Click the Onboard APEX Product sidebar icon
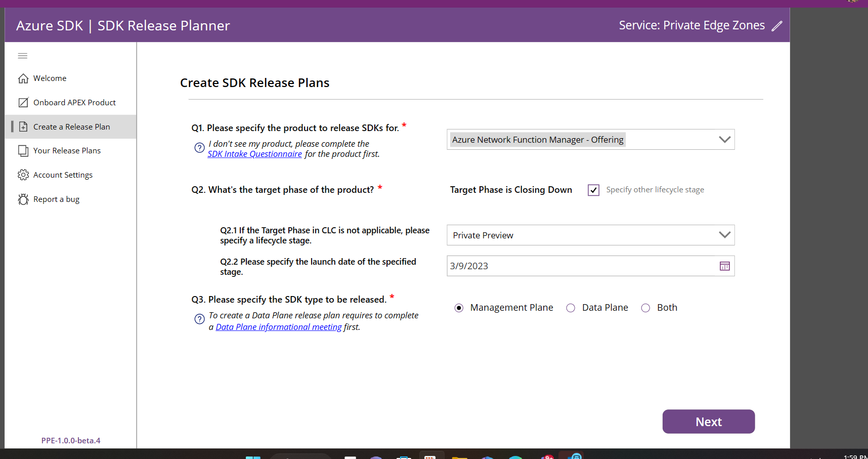The height and width of the screenshot is (459, 868). pyautogui.click(x=23, y=102)
